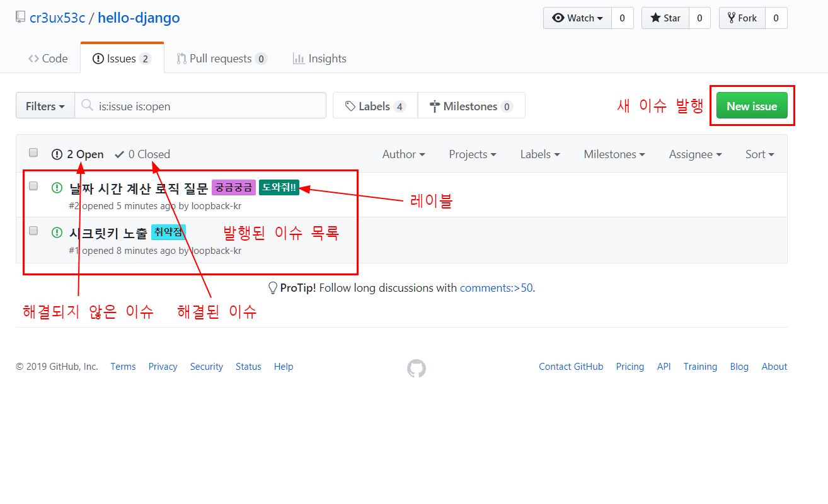Screen dimensions: 828x504
Task: Open the Pricing footer link
Action: pyautogui.click(x=630, y=367)
